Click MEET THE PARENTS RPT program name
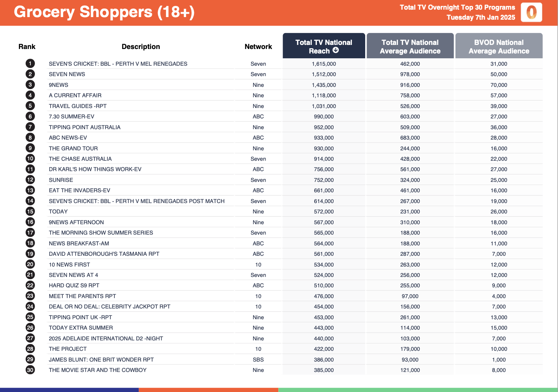Image resolution: width=558 pixels, height=392 pixels. click(x=82, y=296)
